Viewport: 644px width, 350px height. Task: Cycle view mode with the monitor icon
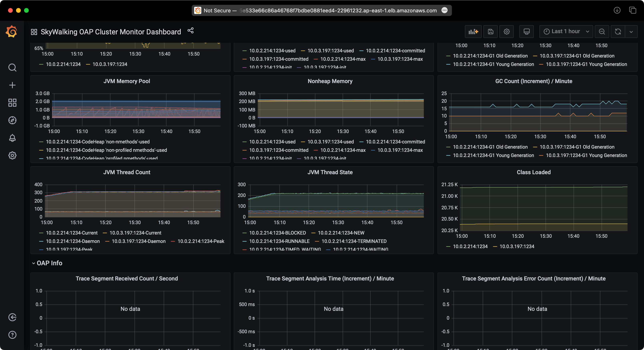tap(527, 32)
